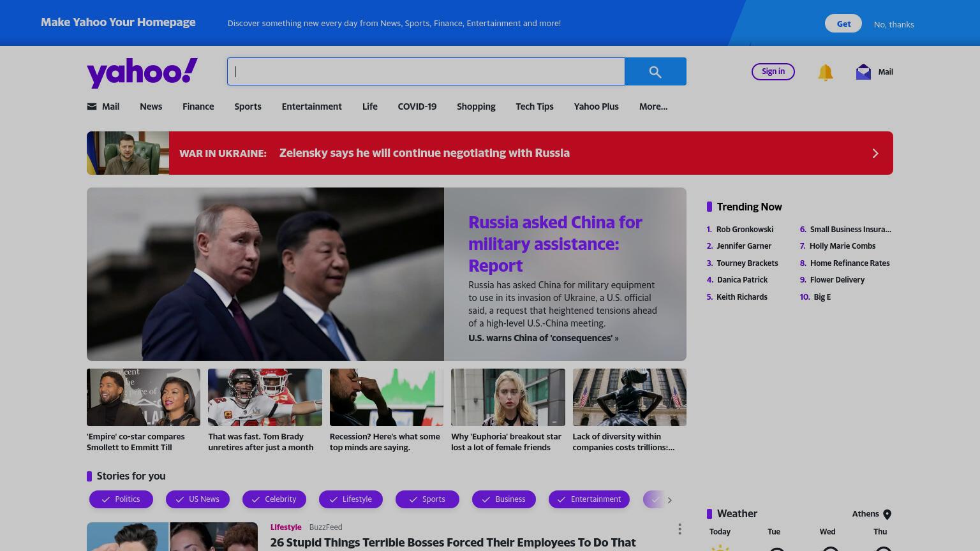The image size is (980, 551).
Task: Open the COVID-19 navigation item
Action: (x=417, y=107)
